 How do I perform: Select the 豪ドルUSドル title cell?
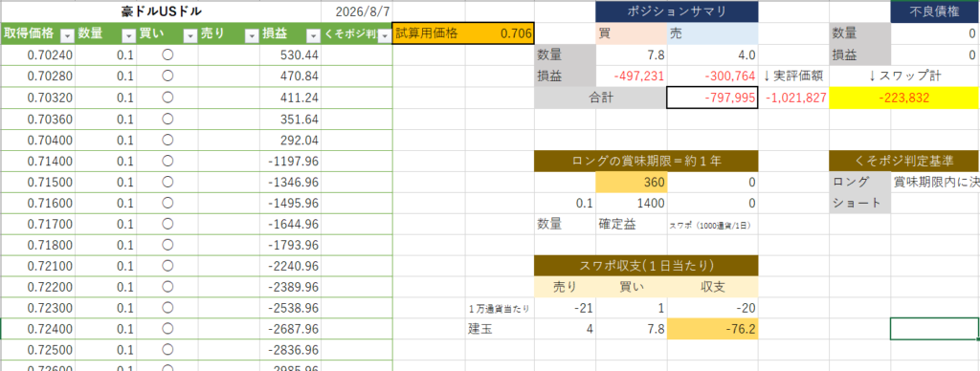[x=161, y=11]
